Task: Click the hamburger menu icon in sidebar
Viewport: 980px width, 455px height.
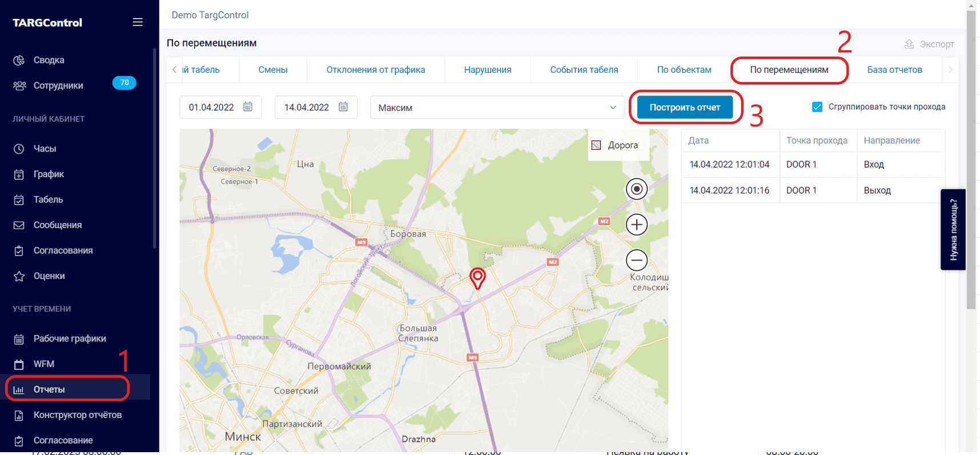Action: point(138,22)
